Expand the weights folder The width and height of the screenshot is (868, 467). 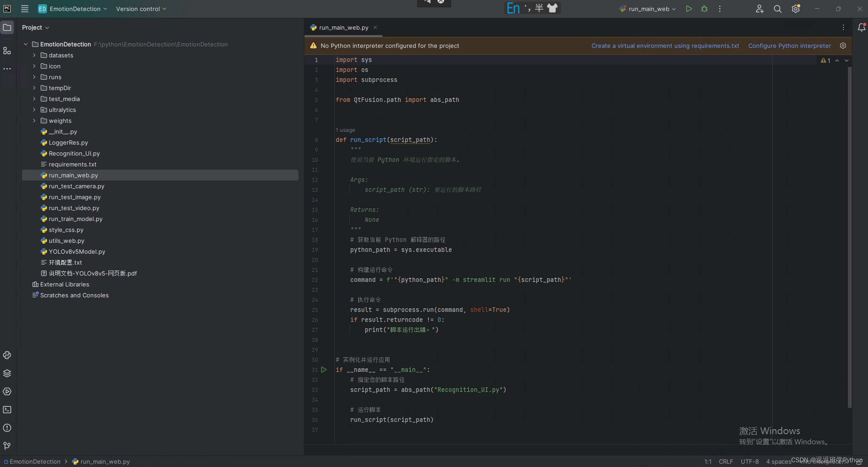(34, 121)
